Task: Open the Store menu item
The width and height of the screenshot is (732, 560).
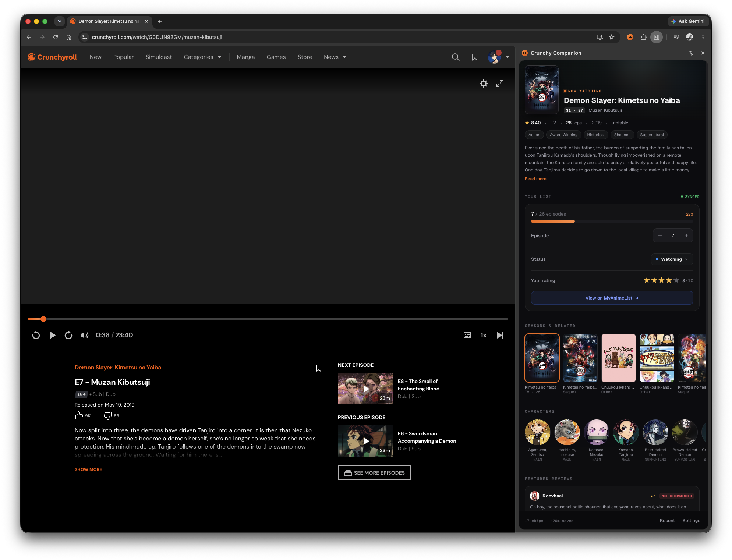Action: (305, 57)
